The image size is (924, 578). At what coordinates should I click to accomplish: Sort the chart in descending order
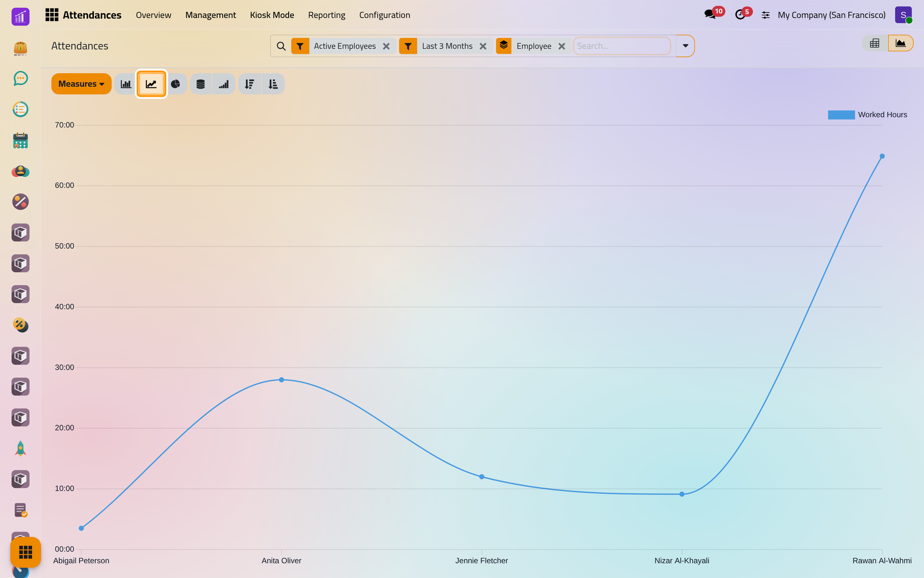[x=249, y=84]
